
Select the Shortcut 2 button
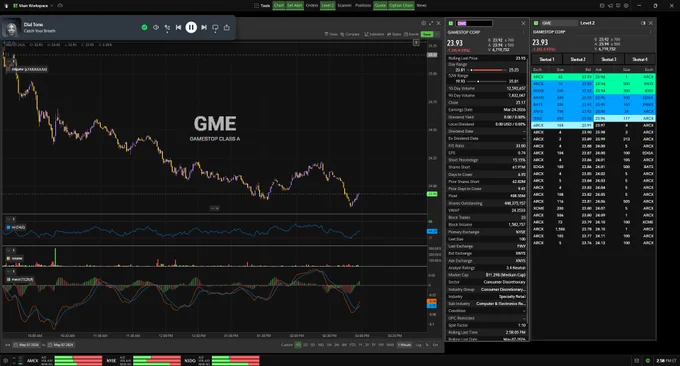[578, 59]
